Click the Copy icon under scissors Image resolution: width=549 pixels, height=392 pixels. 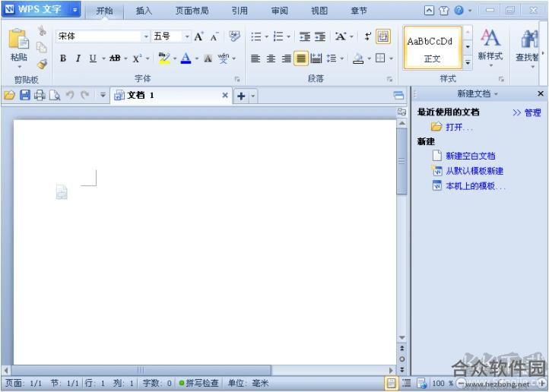coord(42,47)
